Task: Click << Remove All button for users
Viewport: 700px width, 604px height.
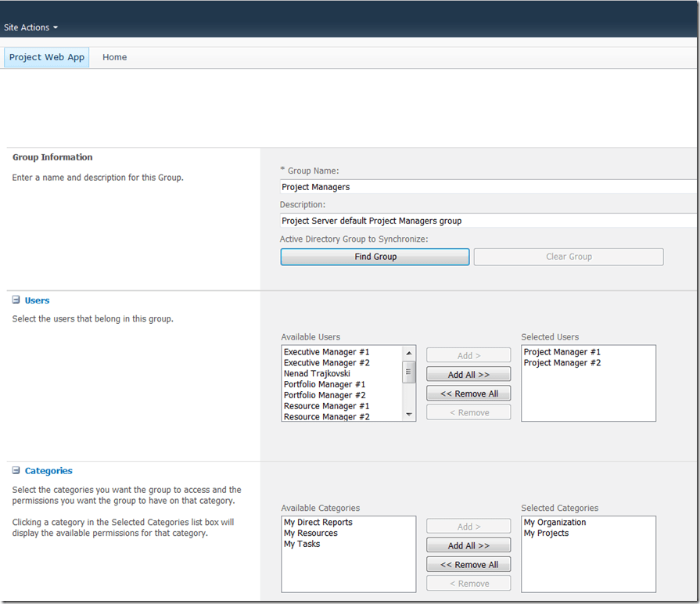Action: point(468,394)
